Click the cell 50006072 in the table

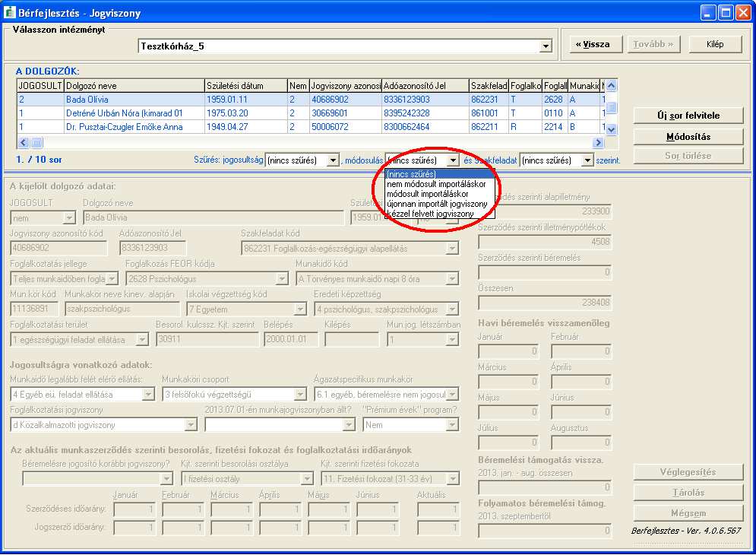[345, 126]
